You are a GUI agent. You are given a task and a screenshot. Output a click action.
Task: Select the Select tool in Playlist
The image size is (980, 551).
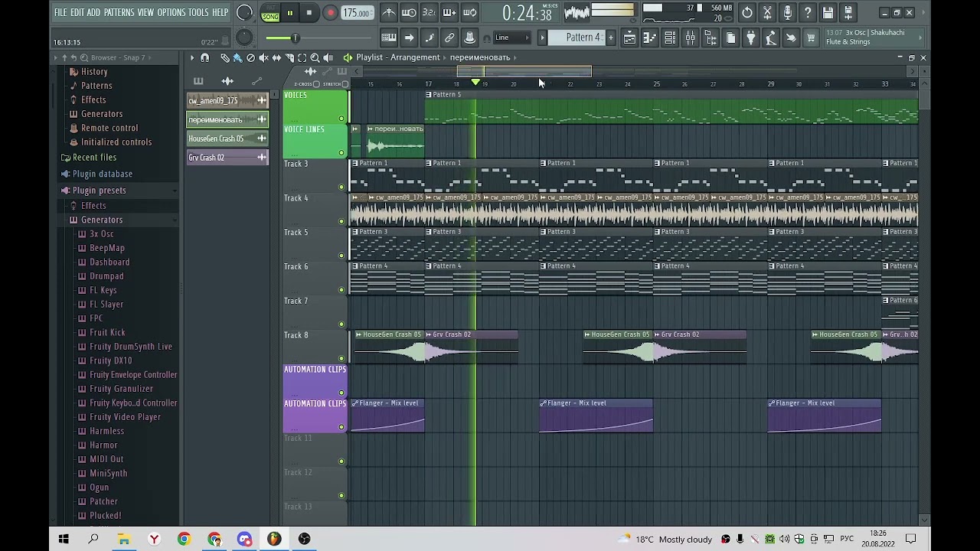(x=302, y=57)
